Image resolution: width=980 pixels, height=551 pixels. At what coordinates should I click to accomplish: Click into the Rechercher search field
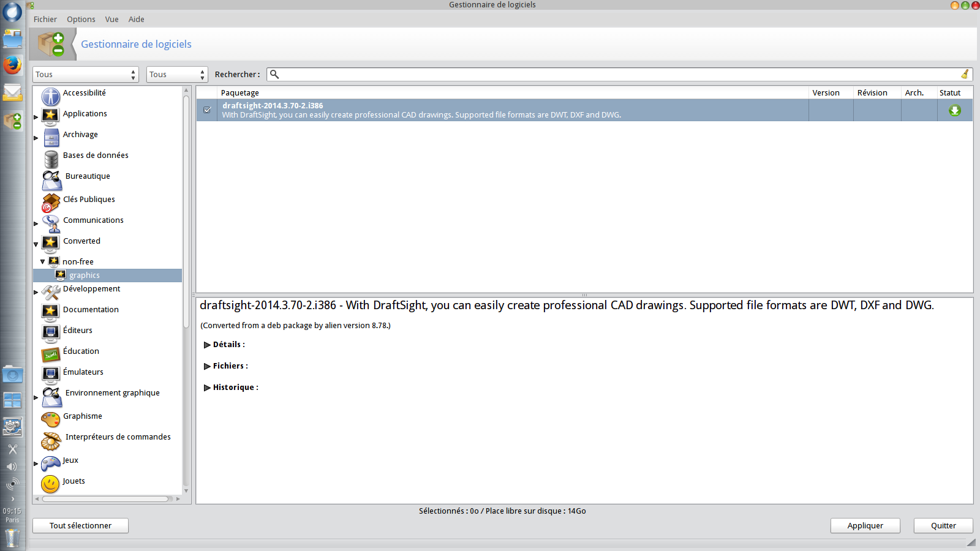click(619, 74)
